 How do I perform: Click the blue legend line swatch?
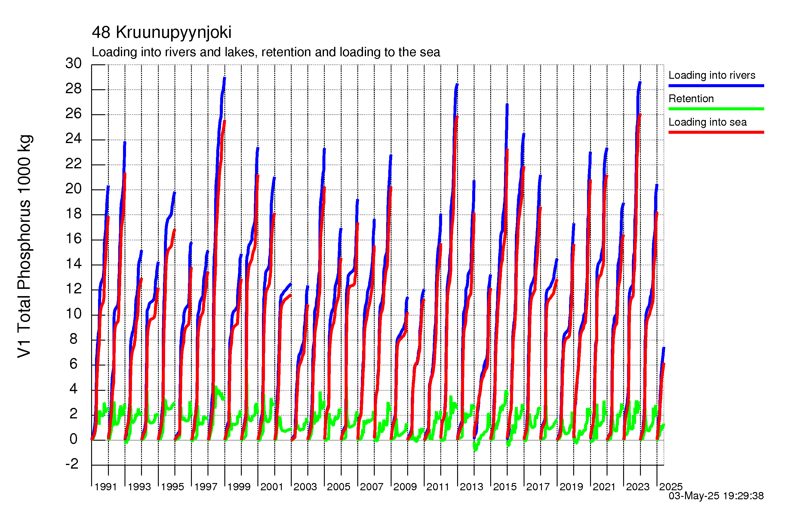tap(716, 86)
